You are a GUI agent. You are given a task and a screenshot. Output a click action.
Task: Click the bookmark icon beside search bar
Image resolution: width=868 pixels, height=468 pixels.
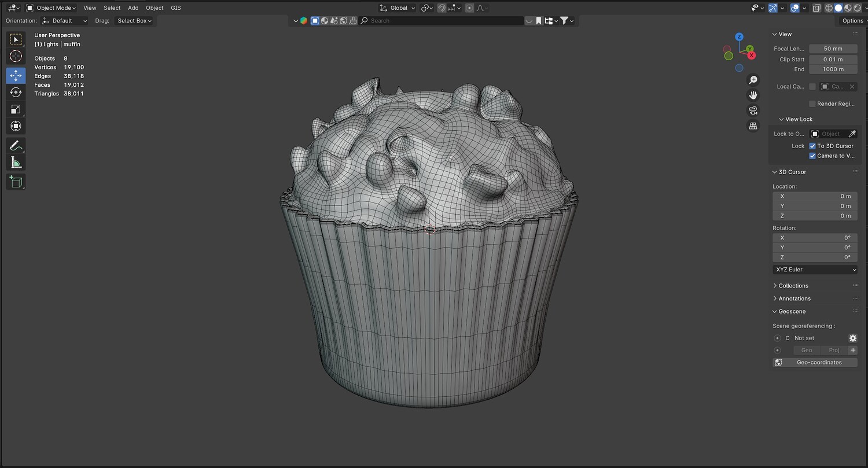539,21
